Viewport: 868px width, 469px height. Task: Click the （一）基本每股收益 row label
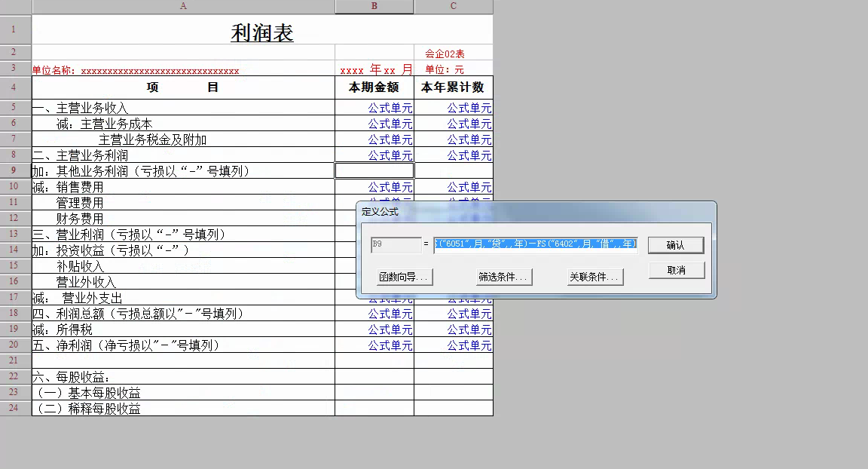click(183, 393)
